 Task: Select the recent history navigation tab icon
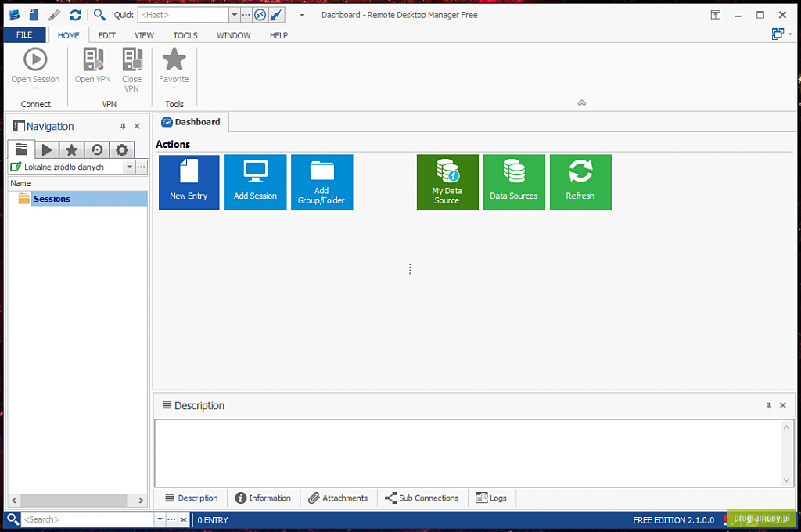tap(96, 149)
